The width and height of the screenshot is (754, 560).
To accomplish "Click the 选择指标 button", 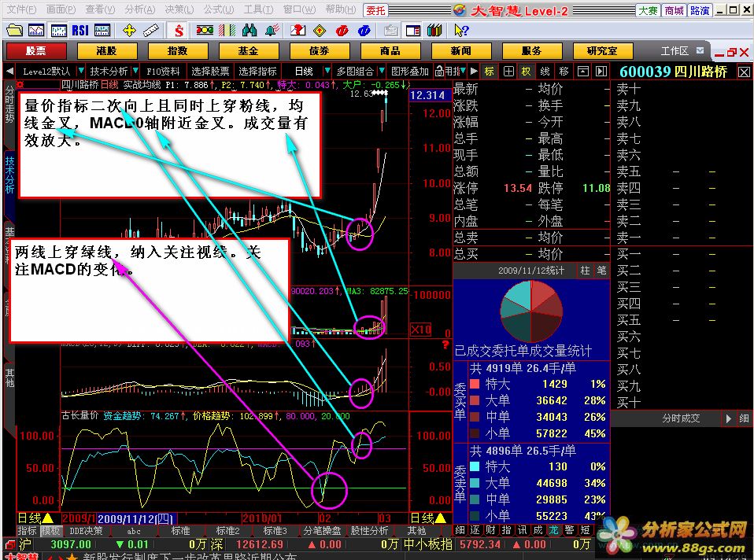I will (x=257, y=71).
